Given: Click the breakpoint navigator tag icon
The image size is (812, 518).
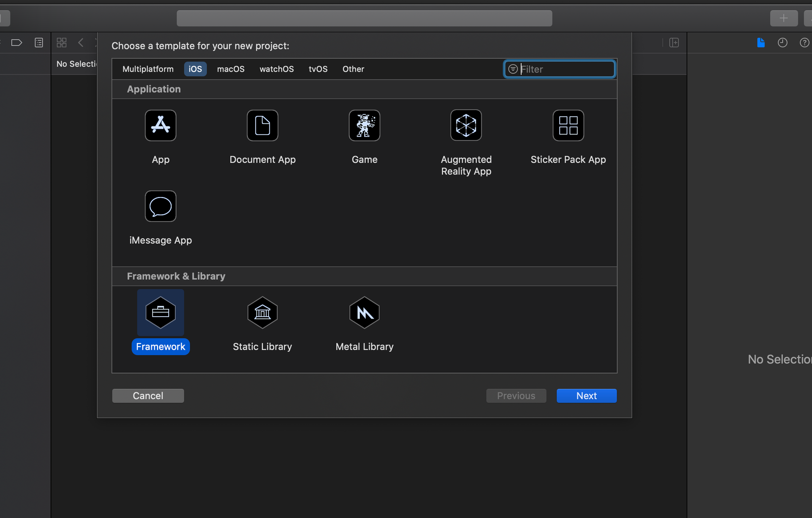Looking at the screenshot, I should pyautogui.click(x=16, y=43).
